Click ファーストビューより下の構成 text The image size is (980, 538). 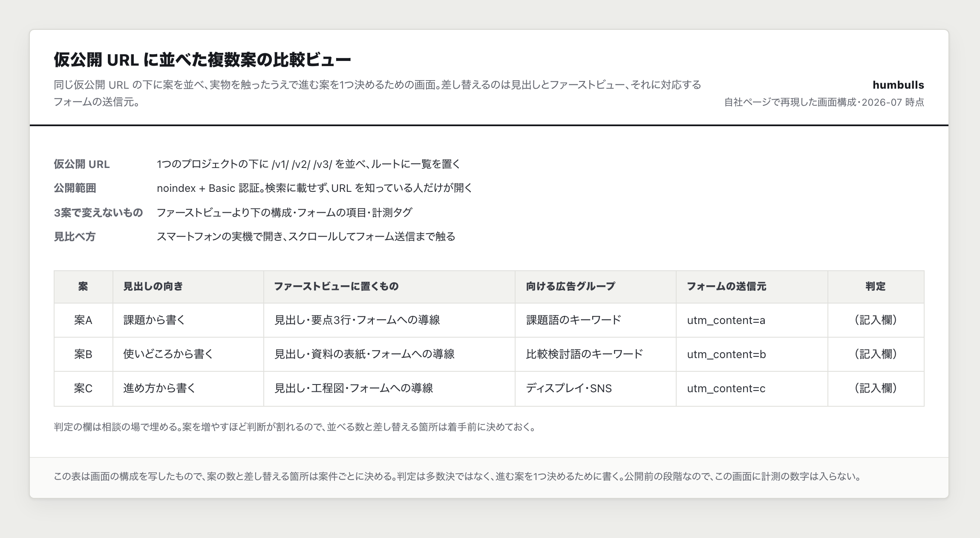(284, 212)
